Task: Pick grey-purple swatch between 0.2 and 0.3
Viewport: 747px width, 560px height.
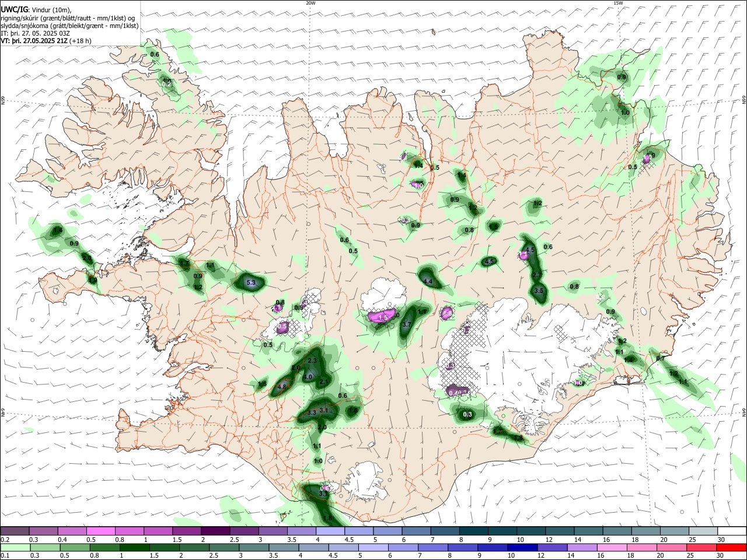Action: [15, 531]
